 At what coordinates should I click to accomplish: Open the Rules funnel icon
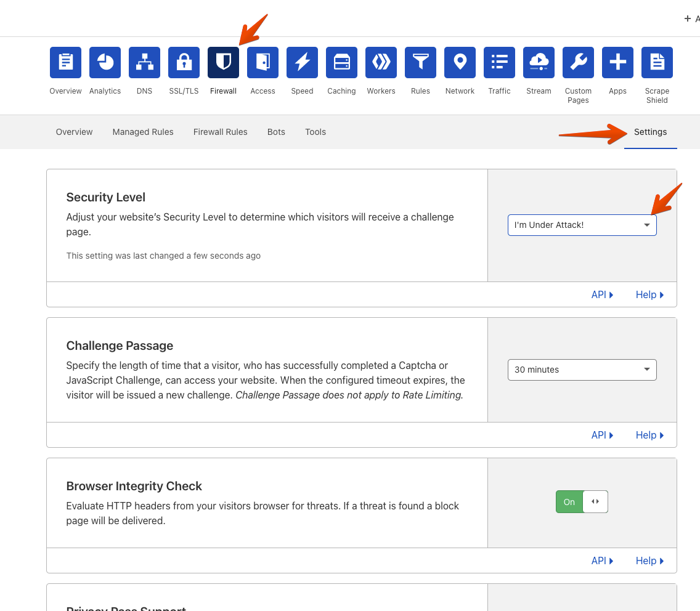coord(420,62)
